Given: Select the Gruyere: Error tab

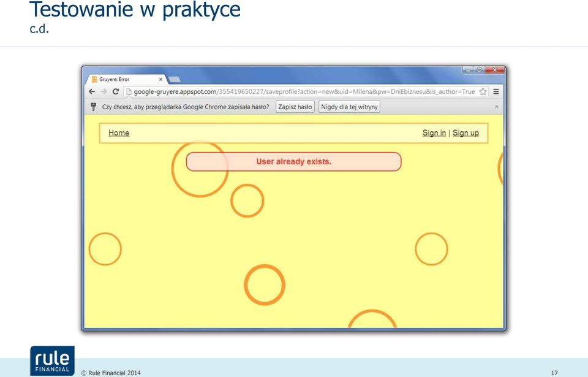Looking at the screenshot, I should 126,79.
